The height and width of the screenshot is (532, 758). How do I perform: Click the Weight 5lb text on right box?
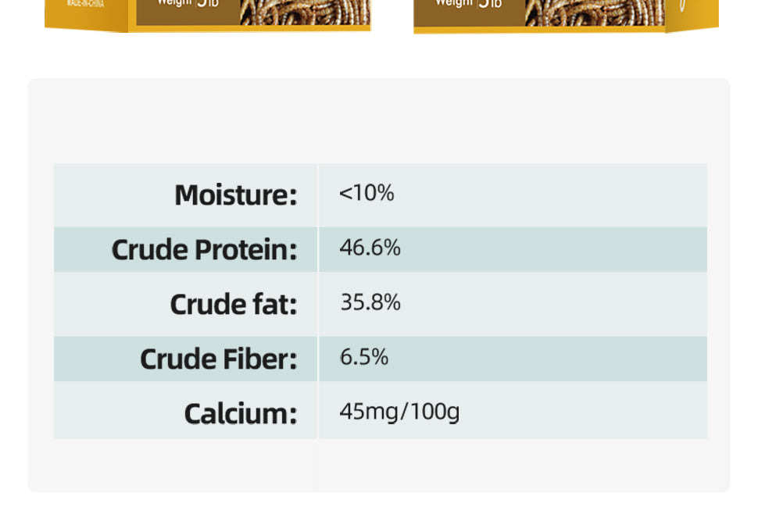[469, 4]
